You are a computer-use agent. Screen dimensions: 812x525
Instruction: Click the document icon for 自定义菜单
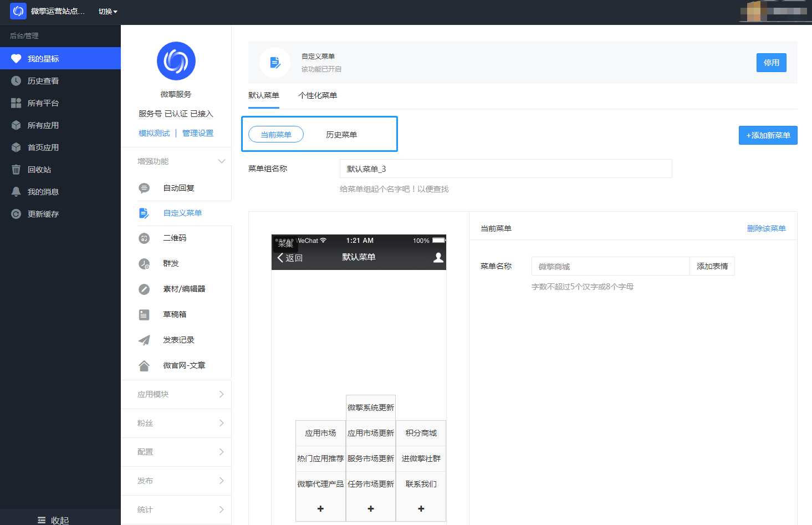[144, 213]
